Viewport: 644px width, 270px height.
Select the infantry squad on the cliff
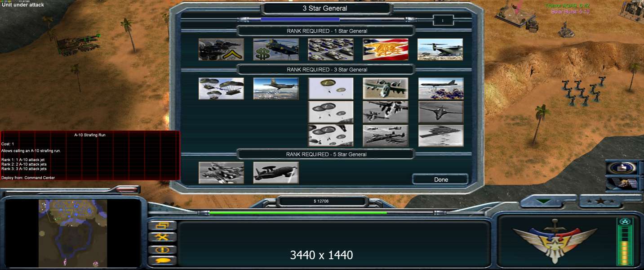click(583, 91)
